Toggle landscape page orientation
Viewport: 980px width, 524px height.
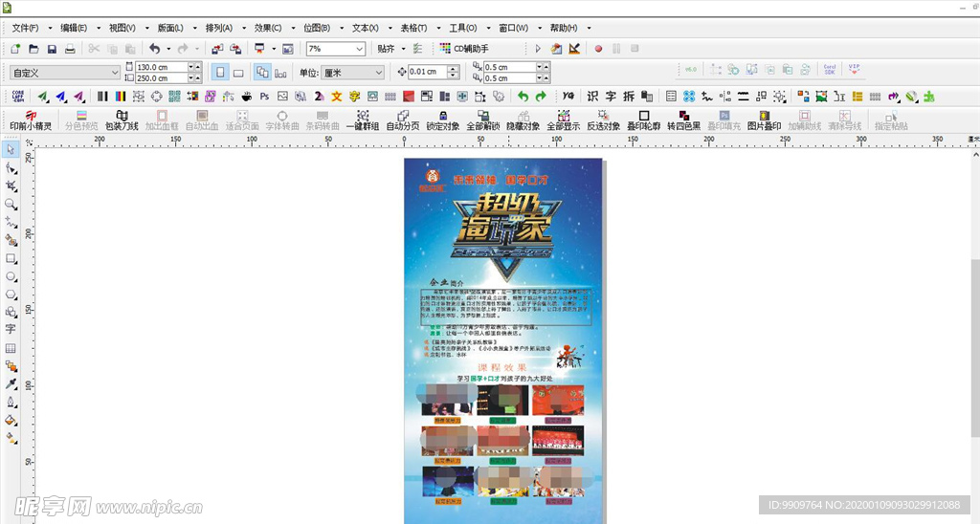pos(238,73)
